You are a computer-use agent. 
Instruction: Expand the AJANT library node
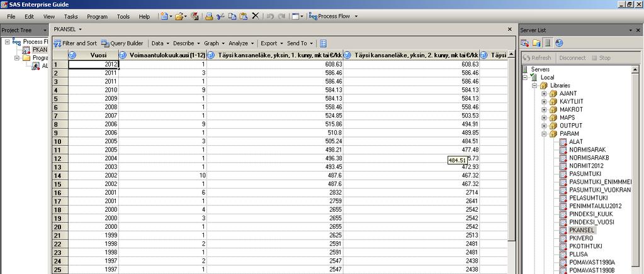(544, 93)
